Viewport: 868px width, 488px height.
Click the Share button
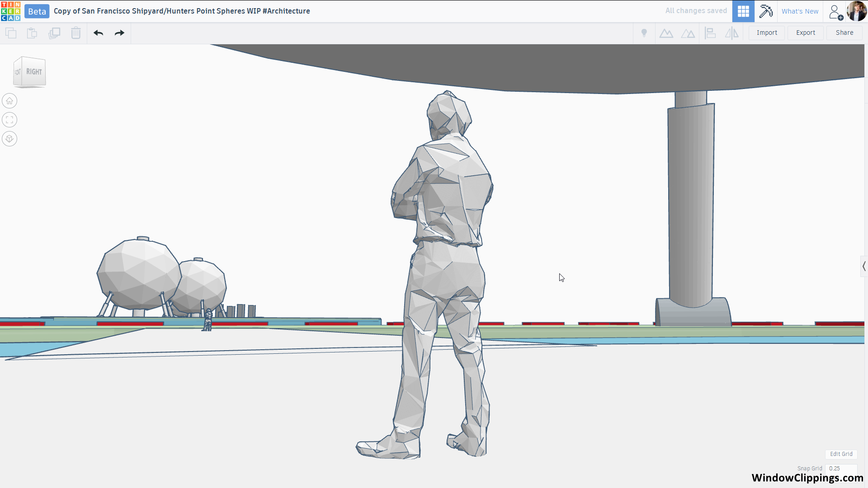pyautogui.click(x=844, y=33)
